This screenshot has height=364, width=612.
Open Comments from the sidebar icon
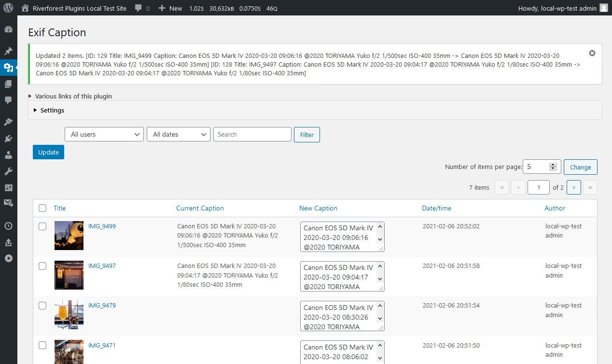pyautogui.click(x=8, y=100)
